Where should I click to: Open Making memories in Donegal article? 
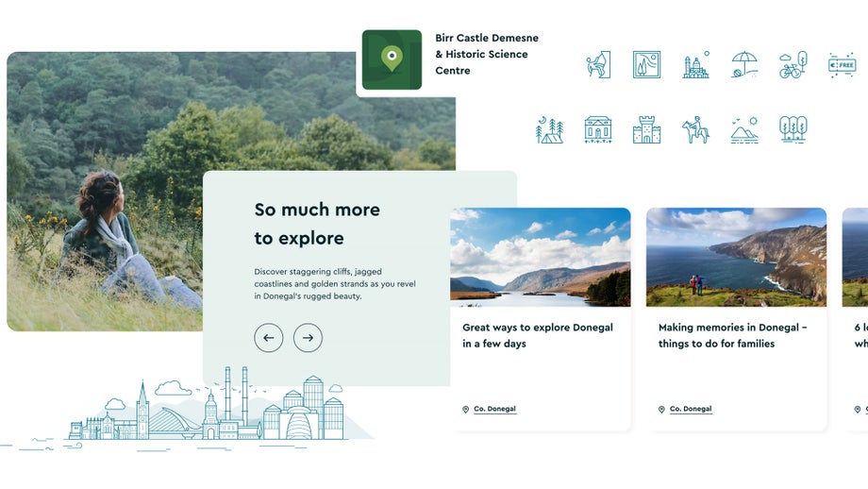tap(732, 335)
